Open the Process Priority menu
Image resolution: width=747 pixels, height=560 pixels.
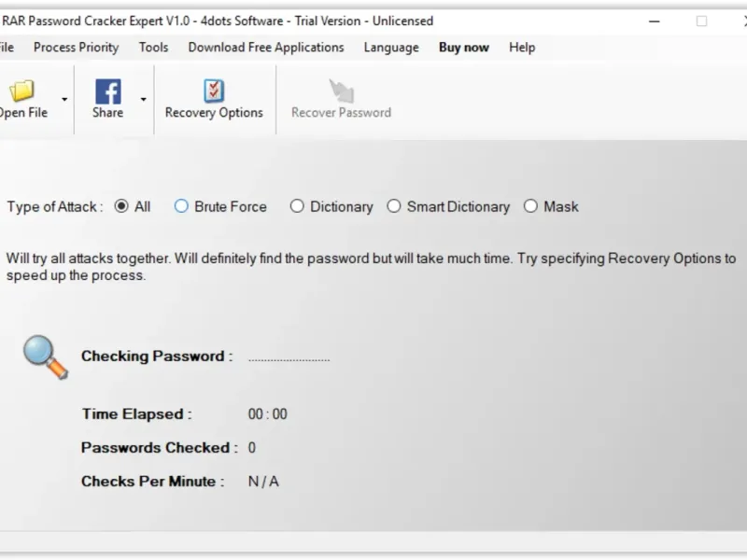tap(76, 48)
